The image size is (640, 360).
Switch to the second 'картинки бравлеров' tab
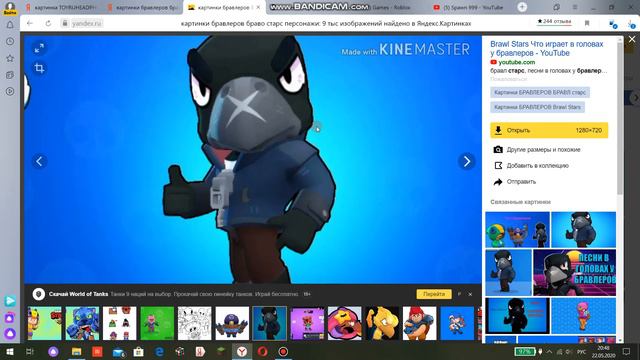point(142,7)
